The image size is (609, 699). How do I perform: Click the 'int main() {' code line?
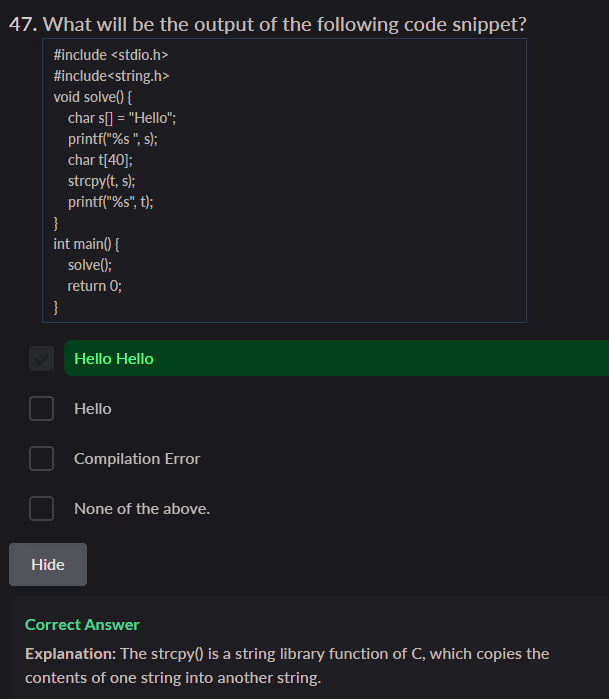tap(87, 244)
